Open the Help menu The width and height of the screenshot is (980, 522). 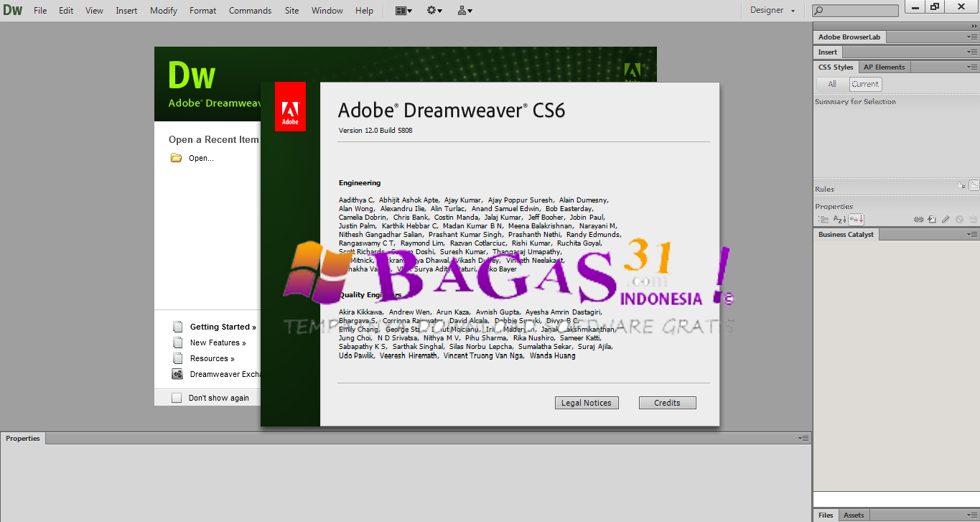[x=364, y=11]
